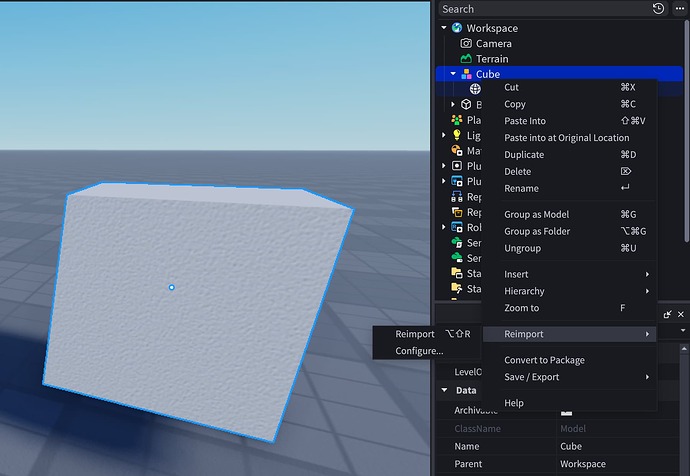Pop out the Properties panel
This screenshot has width=690, height=476.
tap(668, 314)
